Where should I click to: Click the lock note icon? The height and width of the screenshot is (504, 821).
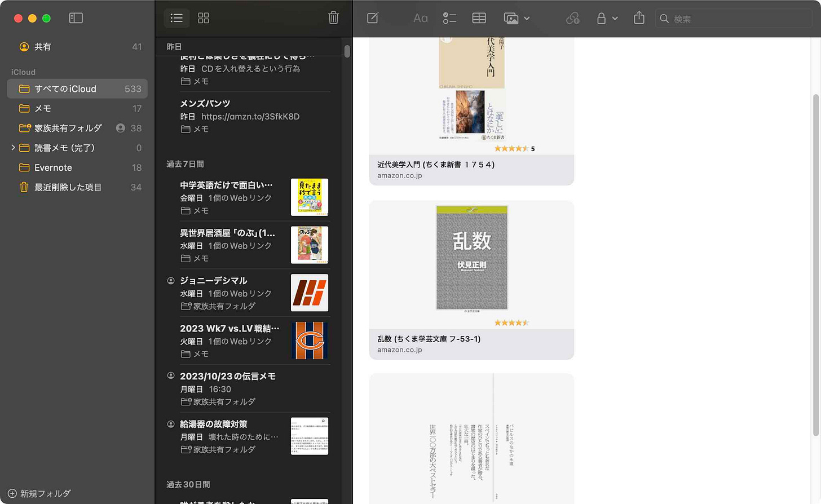tap(601, 18)
